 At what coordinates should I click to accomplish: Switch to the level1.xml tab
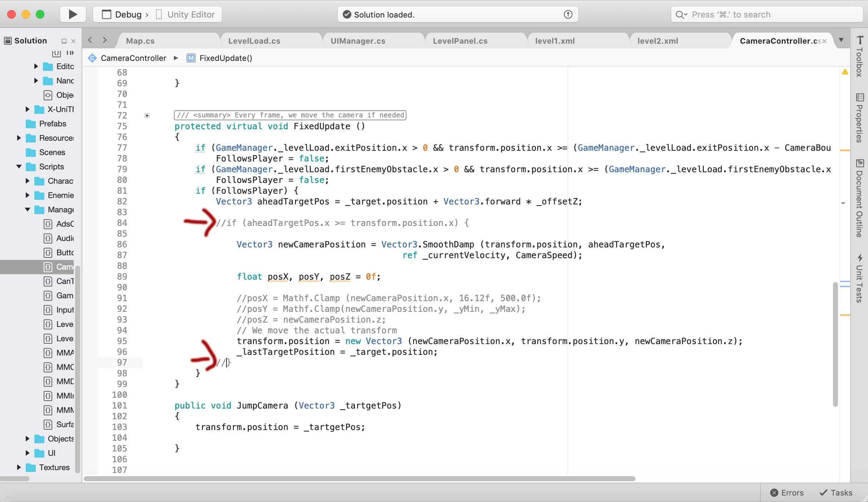(x=555, y=41)
